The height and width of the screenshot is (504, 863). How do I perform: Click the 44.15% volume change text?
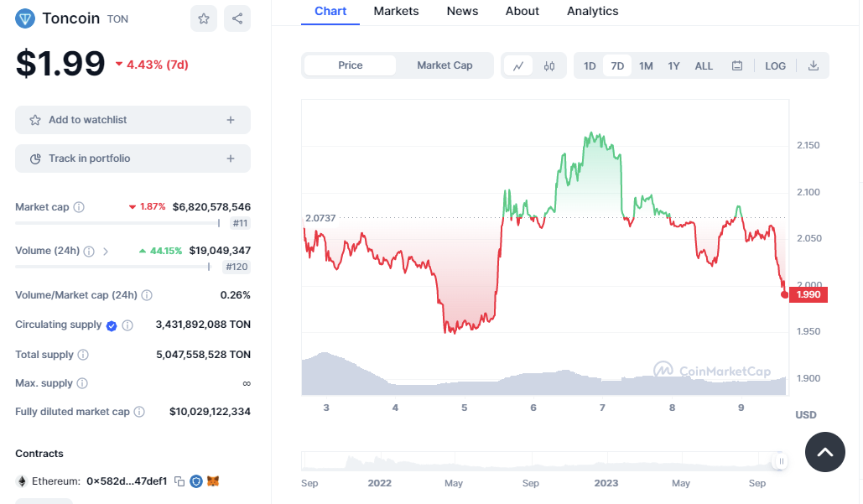tap(166, 251)
